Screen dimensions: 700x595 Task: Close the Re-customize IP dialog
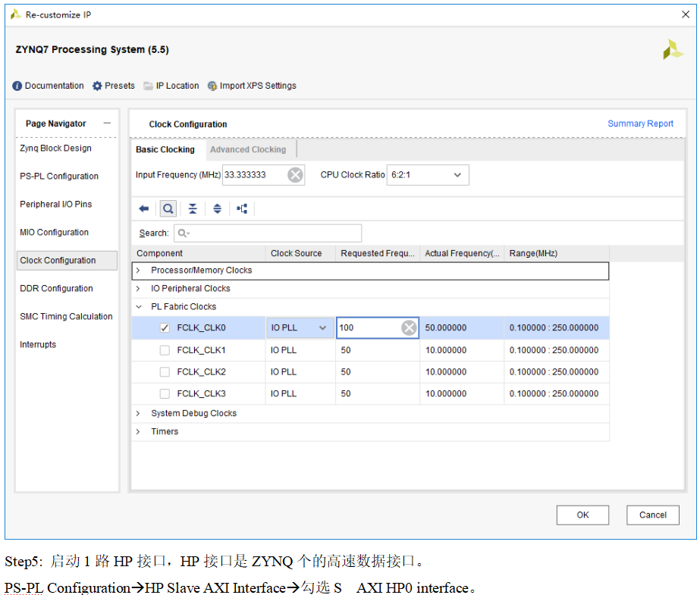686,14
